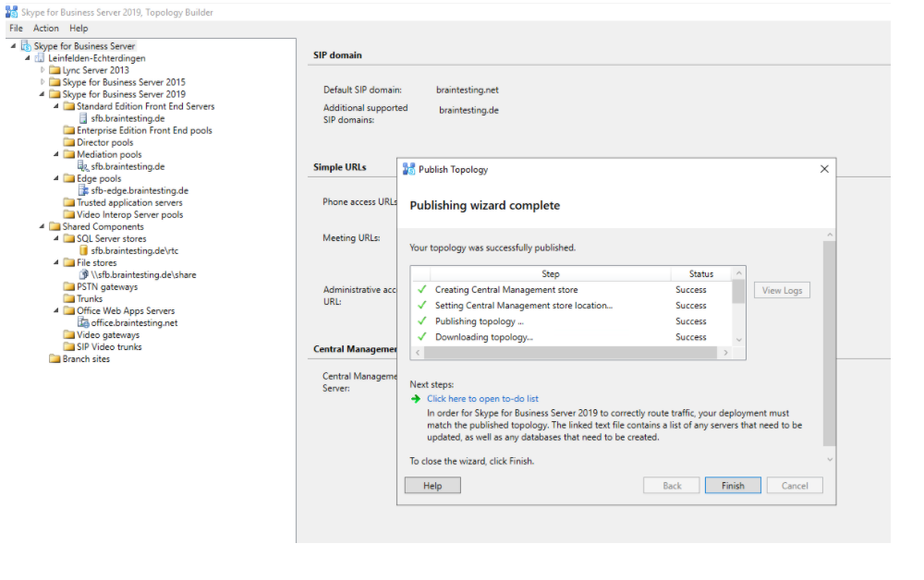
Task: Open the Action menu
Action: (x=46, y=29)
